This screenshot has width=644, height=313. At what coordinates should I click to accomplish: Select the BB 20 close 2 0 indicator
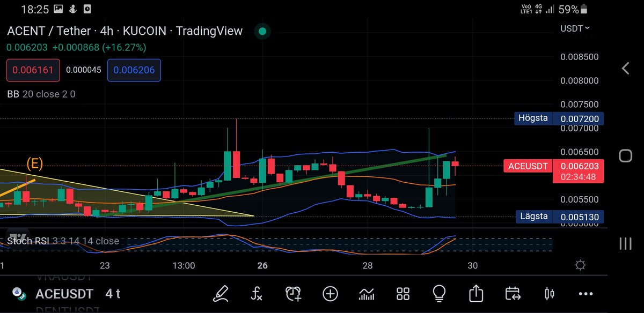(41, 94)
